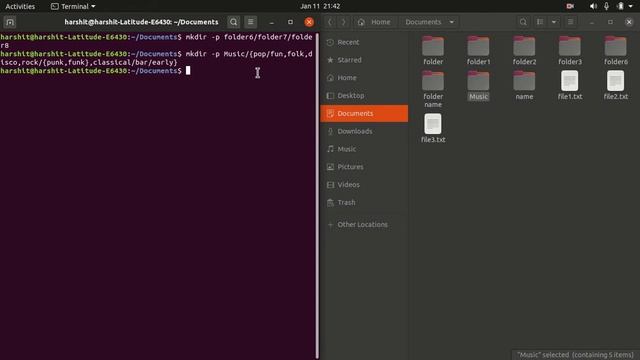This screenshot has height=360, width=640.
Task: Open Home in the Files sidebar
Action: (x=364, y=78)
